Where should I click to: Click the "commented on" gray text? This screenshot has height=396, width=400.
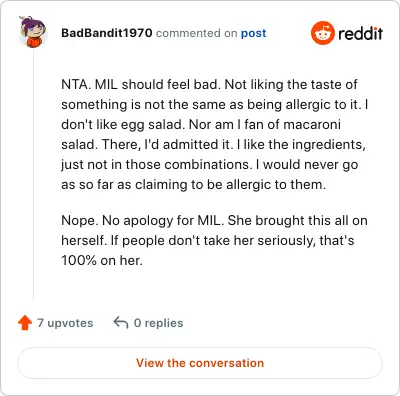196,33
